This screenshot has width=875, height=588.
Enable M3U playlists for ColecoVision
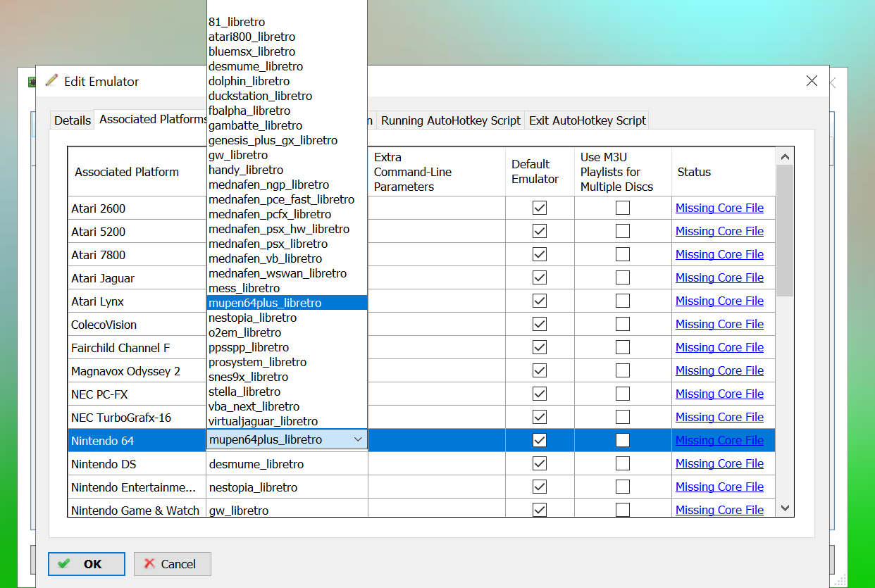623,324
